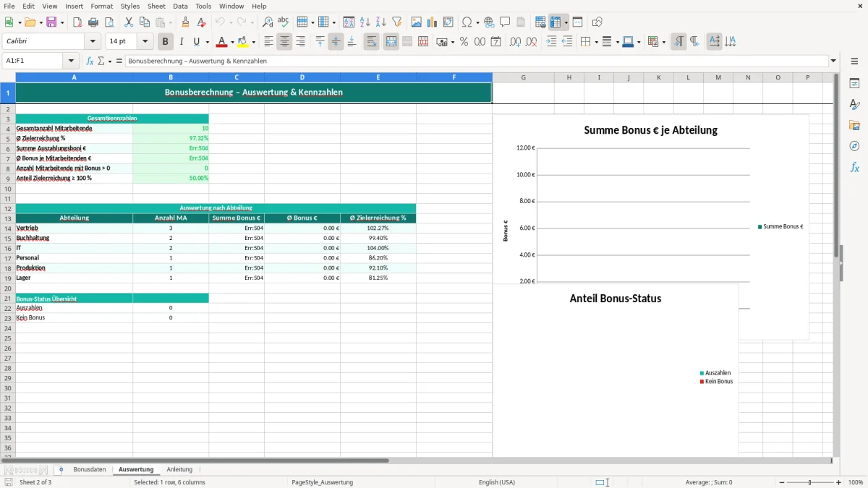Open Find & Replace from the toolbar

268,22
